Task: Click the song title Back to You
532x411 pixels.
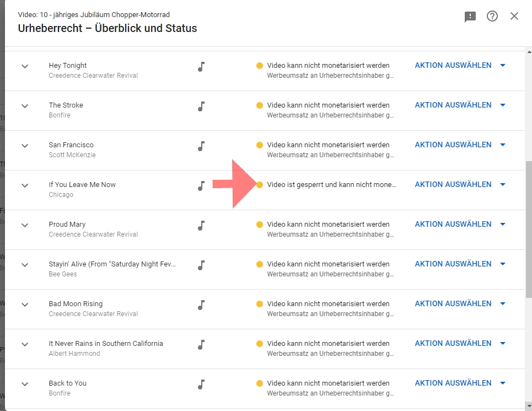Action: tap(67, 383)
